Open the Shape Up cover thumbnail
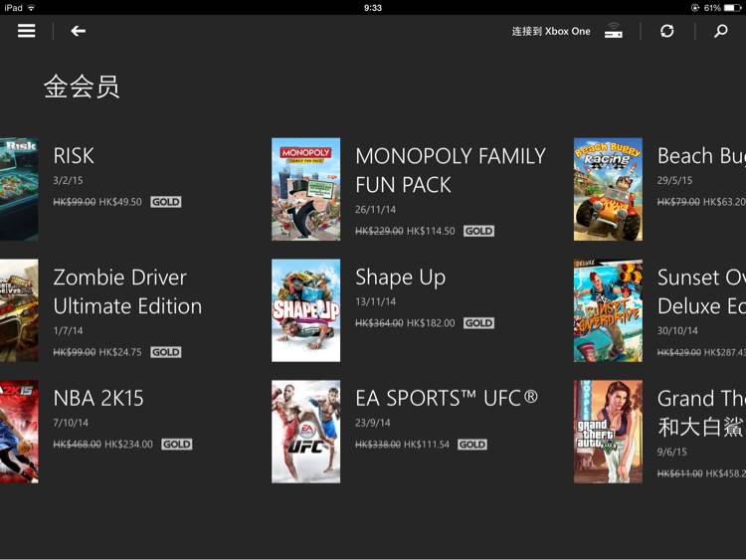 point(306,310)
